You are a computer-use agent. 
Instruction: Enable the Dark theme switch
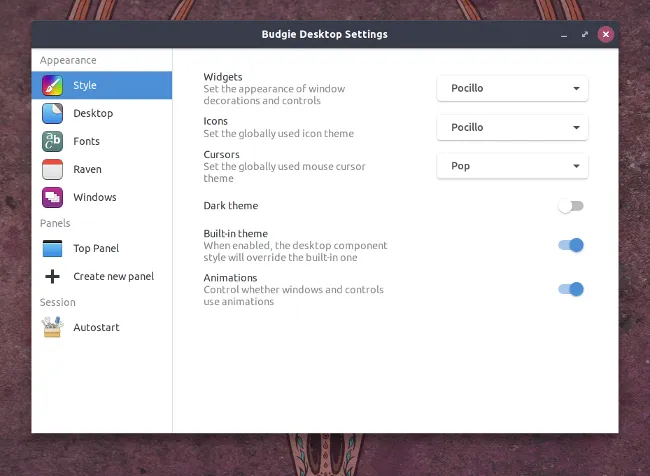click(x=571, y=206)
